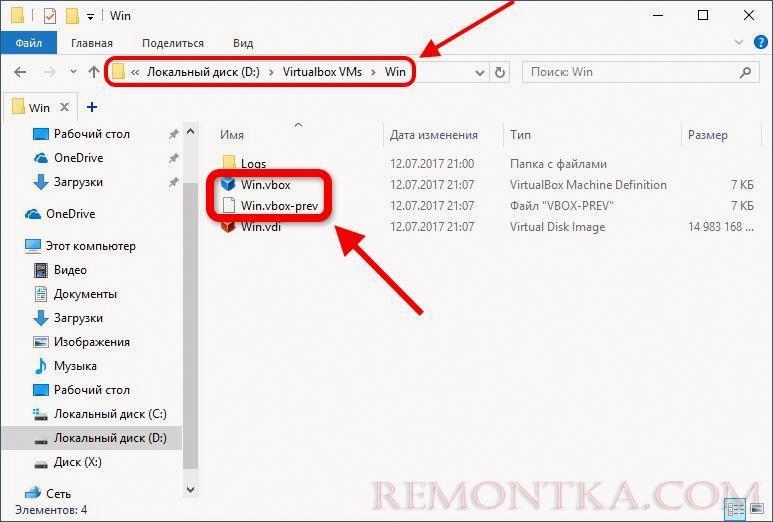Viewport: 773px width, 522px height.
Task: Expand the address bar history dropdown
Action: (x=480, y=73)
